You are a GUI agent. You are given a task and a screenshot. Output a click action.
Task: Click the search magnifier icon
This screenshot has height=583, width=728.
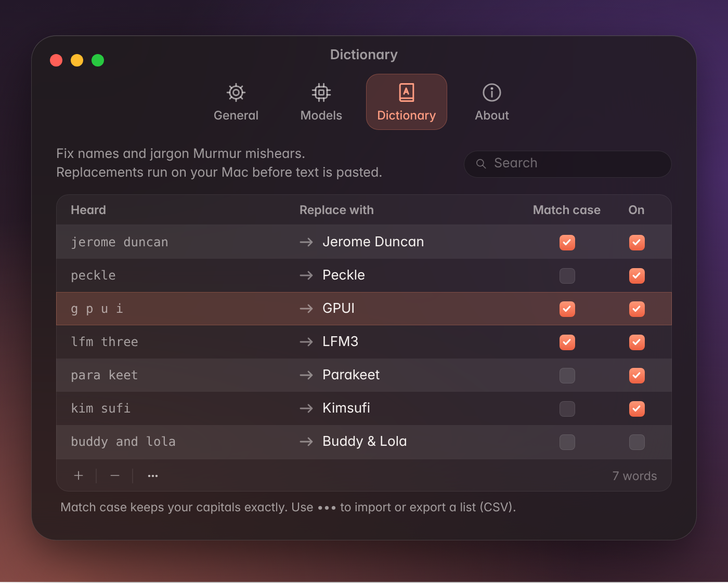tap(481, 164)
